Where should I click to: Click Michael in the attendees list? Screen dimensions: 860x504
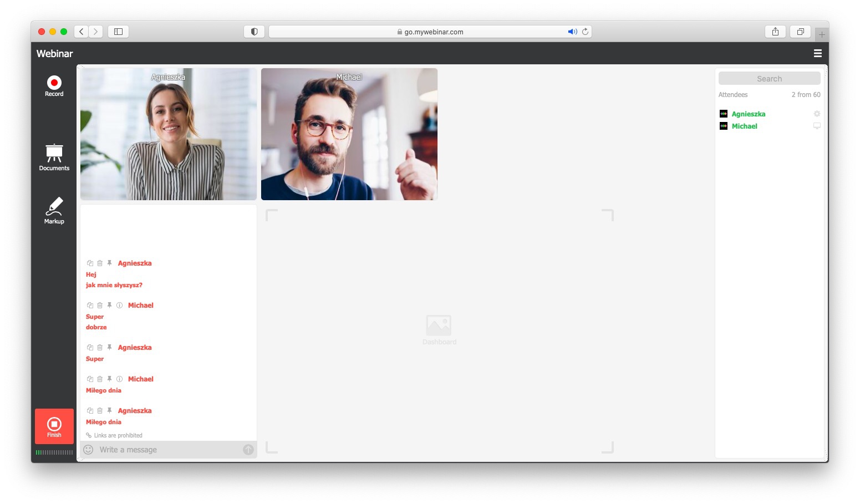coord(744,126)
